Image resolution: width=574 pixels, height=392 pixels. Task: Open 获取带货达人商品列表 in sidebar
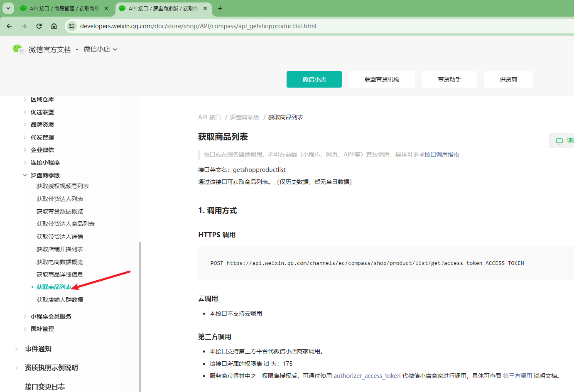click(x=66, y=224)
